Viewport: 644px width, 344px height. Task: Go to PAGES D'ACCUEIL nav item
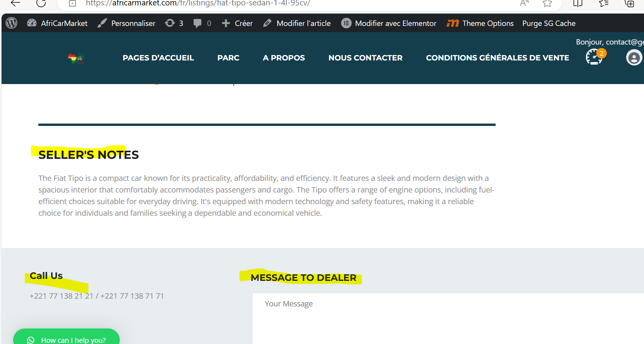[x=158, y=58]
